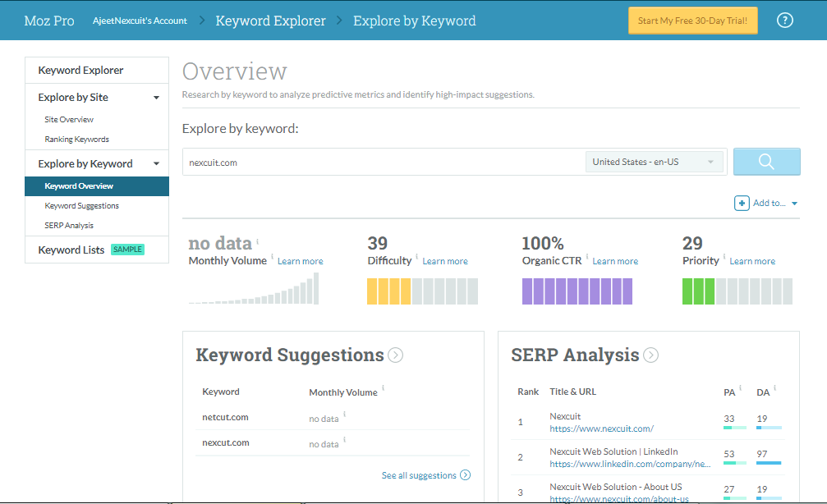This screenshot has width=827, height=504.
Task: Click Nexcuit Web Solution - About US title
Action: (x=615, y=487)
